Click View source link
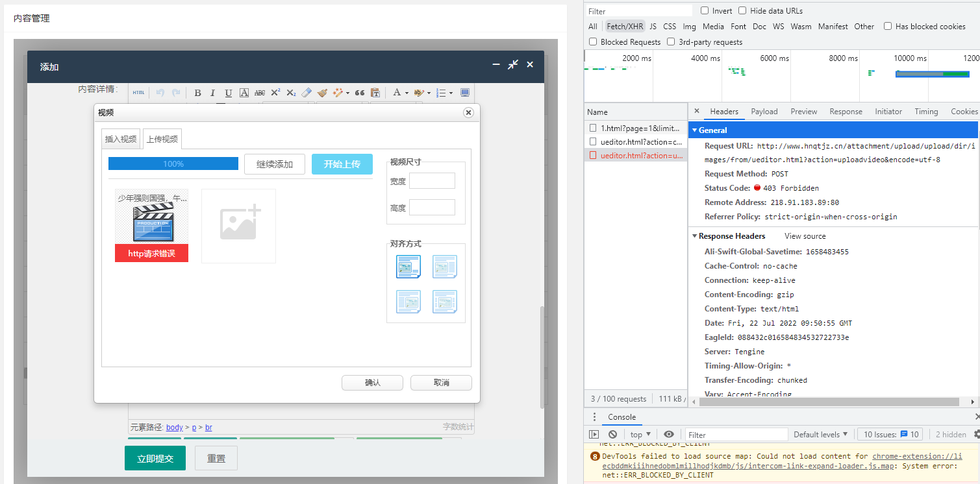 coord(805,236)
